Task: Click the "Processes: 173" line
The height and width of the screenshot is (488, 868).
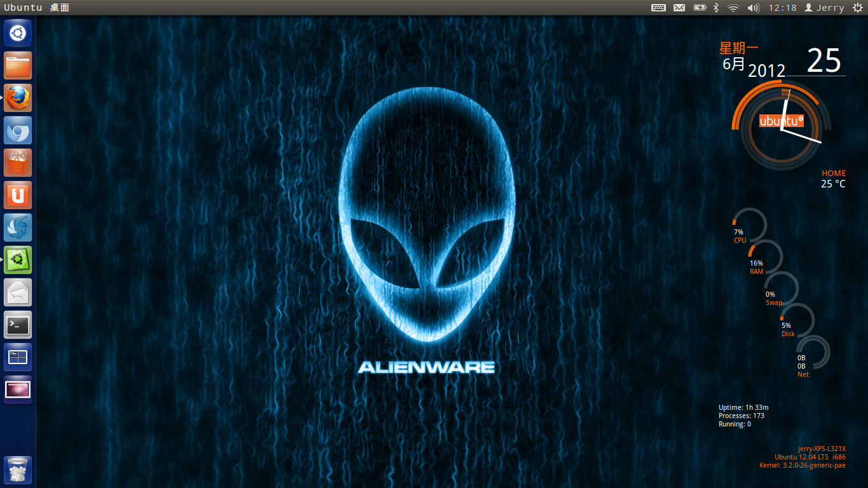Action: tap(742, 416)
